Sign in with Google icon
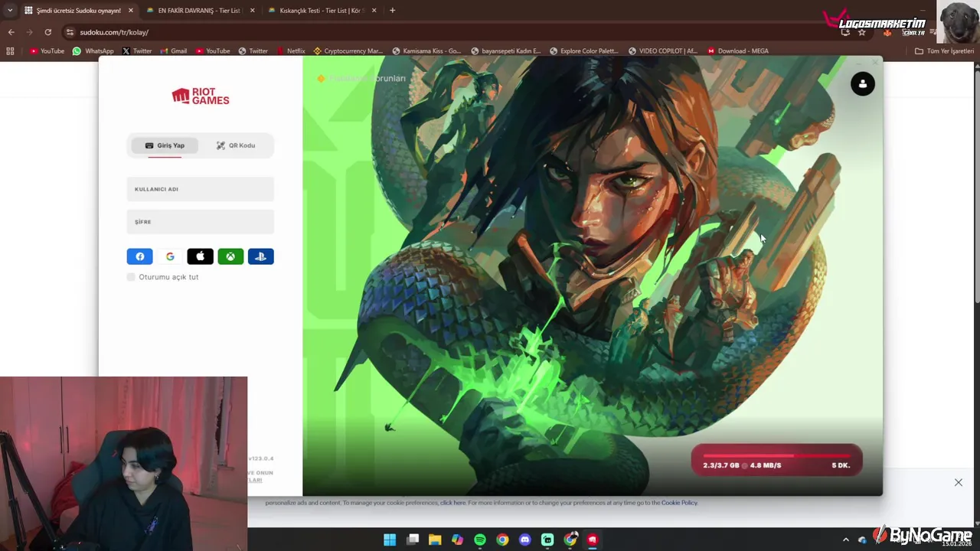980x551 pixels. pos(170,256)
